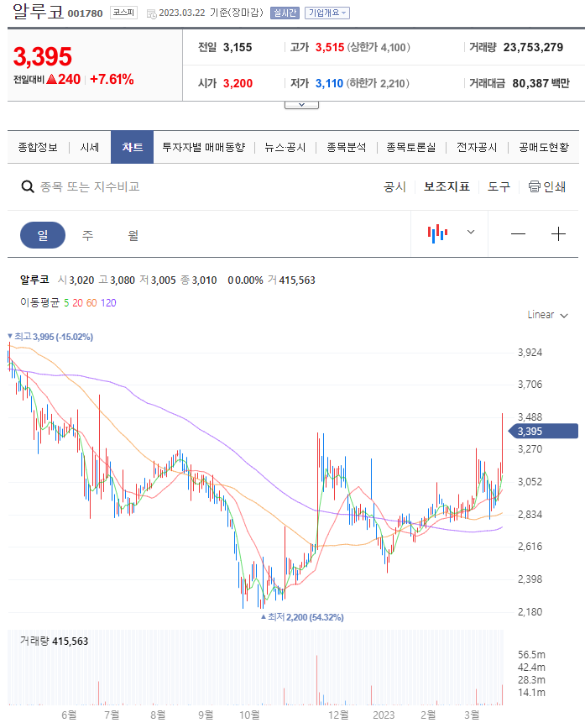Image resolution: width=585 pixels, height=728 pixels.
Task: Click the 거래대금 80,387 백만 value
Action: click(x=541, y=84)
